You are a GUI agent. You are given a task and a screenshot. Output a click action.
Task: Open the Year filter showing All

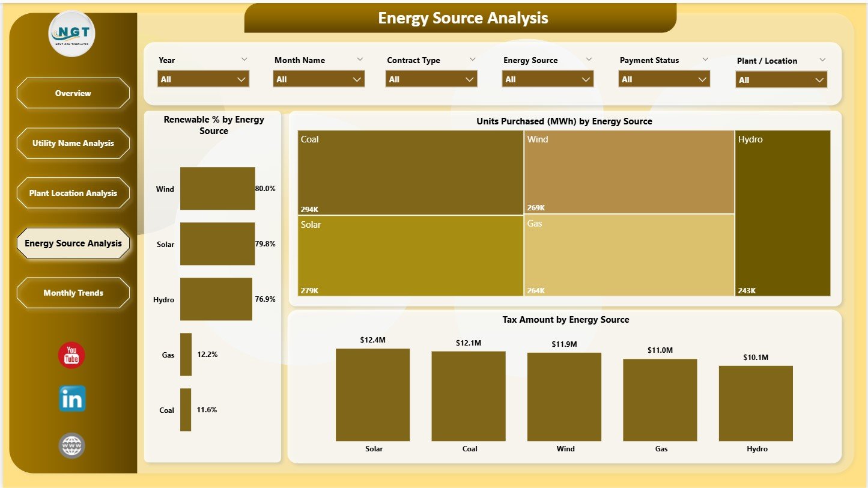[x=202, y=79]
